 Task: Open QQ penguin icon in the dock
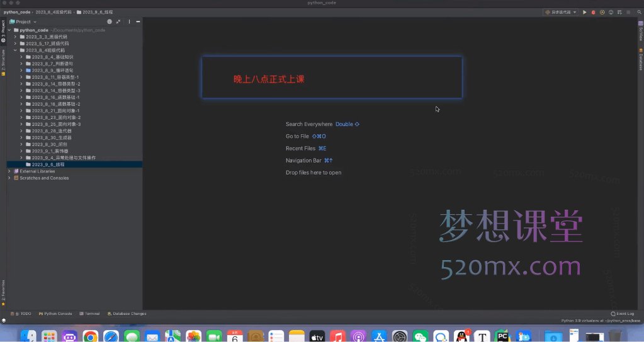461,336
